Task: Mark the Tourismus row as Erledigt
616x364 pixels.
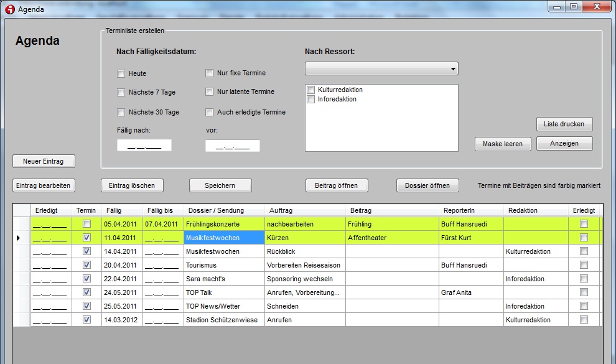Action: (x=584, y=265)
